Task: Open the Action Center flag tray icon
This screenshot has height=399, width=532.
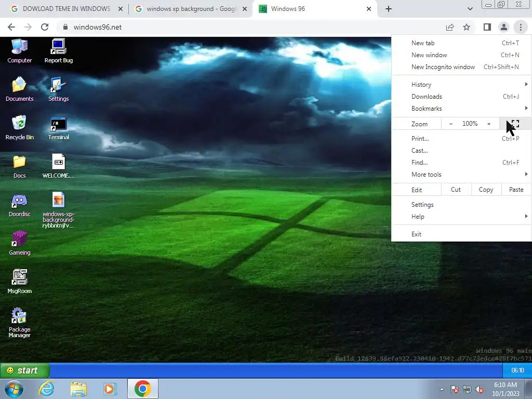Action: pos(455,390)
